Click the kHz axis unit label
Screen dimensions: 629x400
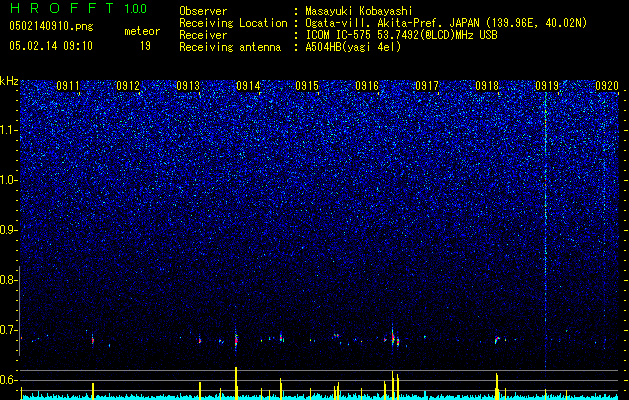9,81
